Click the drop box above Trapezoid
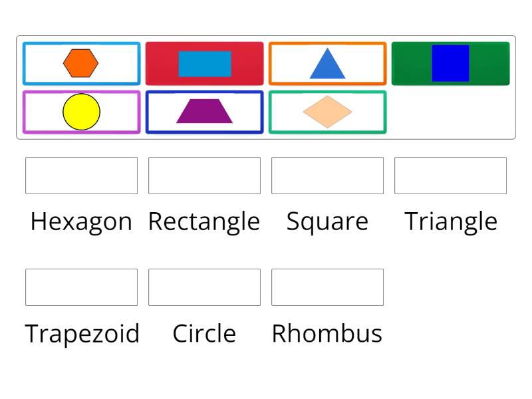The height and width of the screenshot is (399, 532). coord(81,287)
